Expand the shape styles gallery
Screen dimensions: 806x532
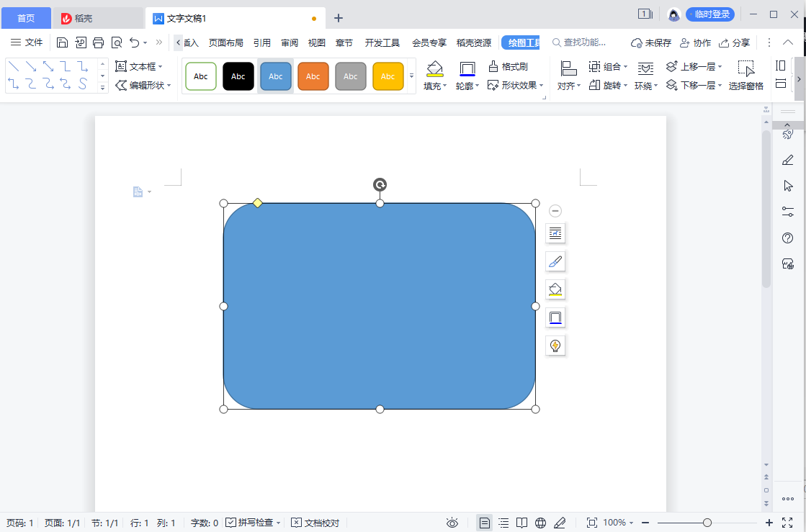coord(411,76)
